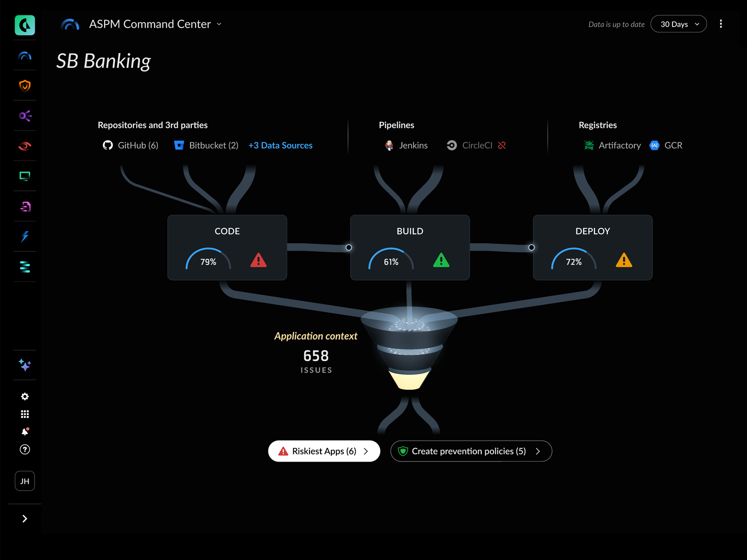This screenshot has height=560, width=747.
Task: Click the Riskiest Apps (6) button
Action: pyautogui.click(x=324, y=451)
